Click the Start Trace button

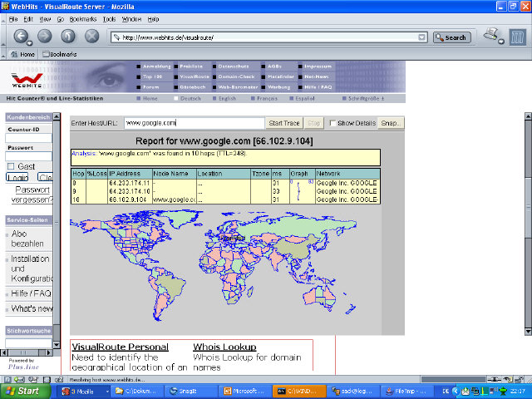point(284,123)
